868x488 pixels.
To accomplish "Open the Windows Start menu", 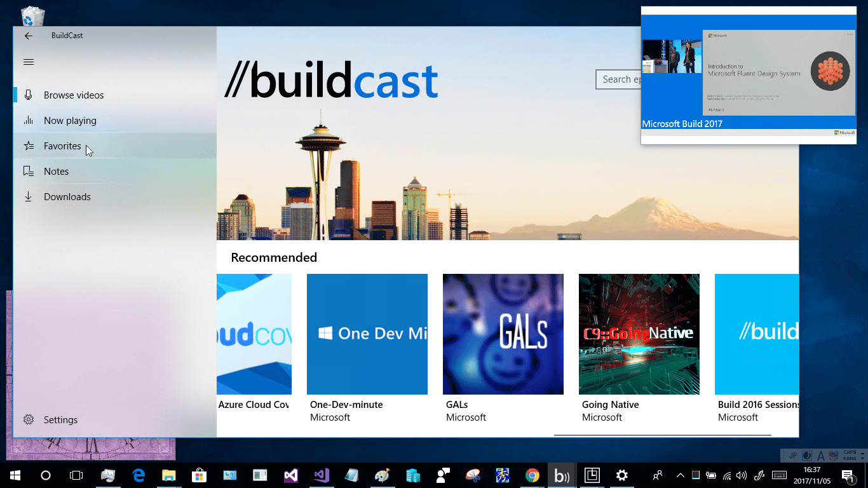I will [x=15, y=475].
